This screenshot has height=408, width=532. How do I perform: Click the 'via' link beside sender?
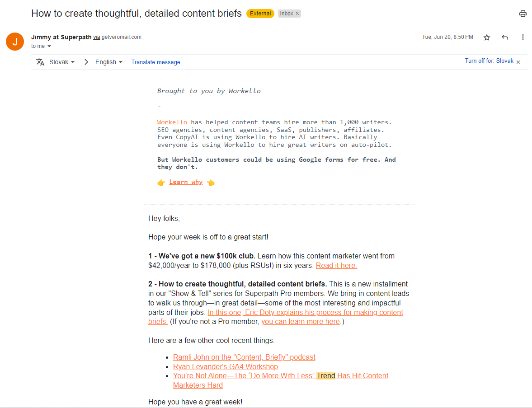[97, 37]
